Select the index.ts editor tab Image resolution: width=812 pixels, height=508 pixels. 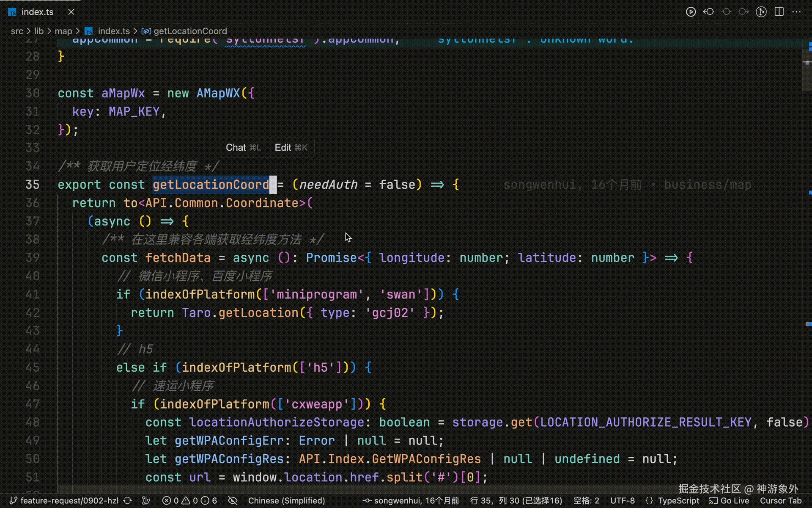click(36, 12)
